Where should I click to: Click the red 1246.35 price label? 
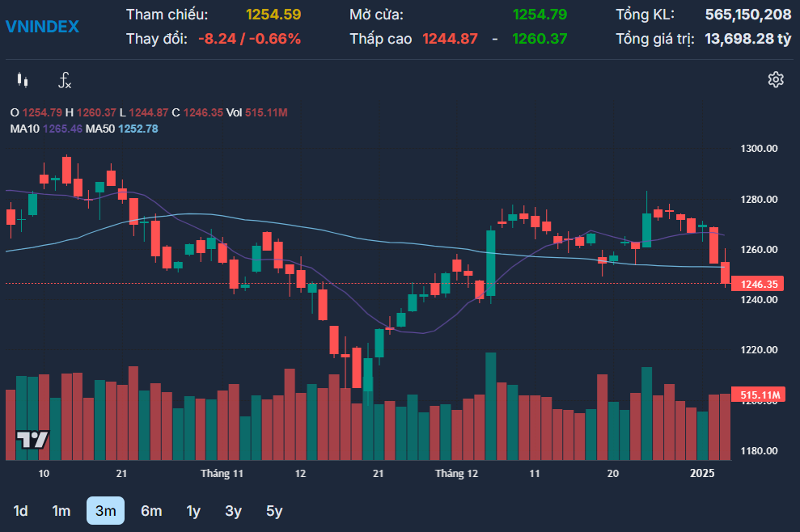tap(759, 284)
